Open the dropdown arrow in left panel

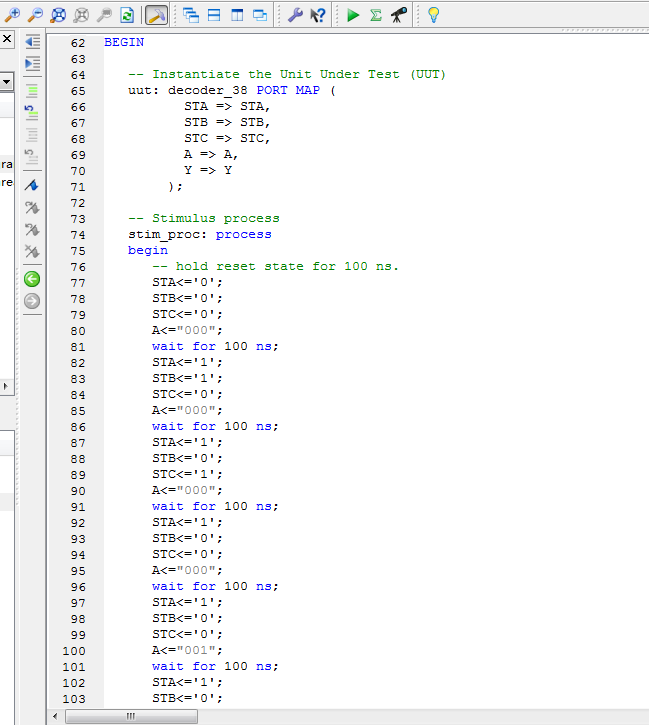(x=6, y=81)
